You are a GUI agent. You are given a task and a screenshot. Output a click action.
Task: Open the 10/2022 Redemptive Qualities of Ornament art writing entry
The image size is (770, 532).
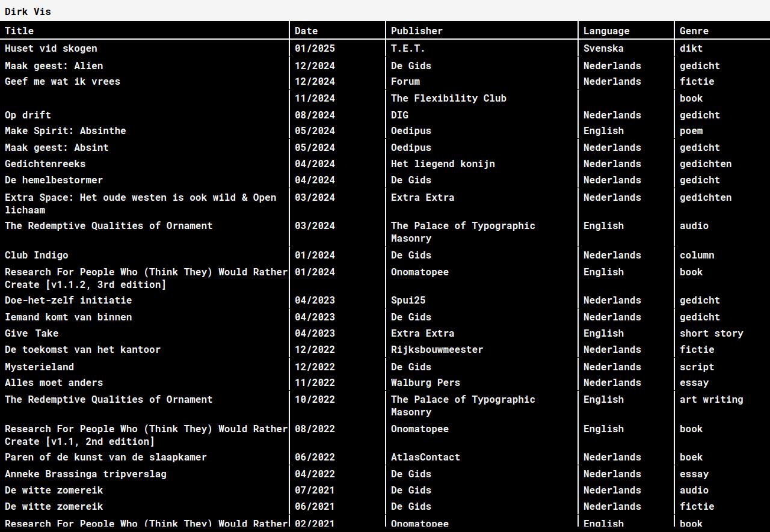[109, 399]
